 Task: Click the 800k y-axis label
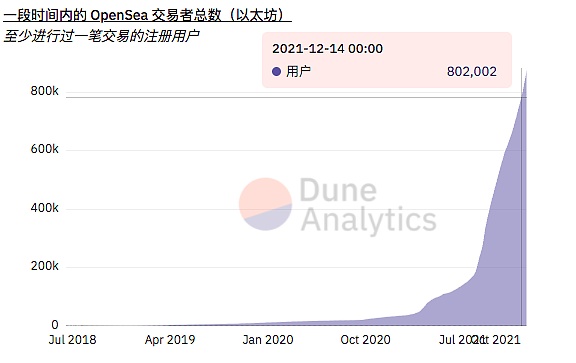click(44, 91)
